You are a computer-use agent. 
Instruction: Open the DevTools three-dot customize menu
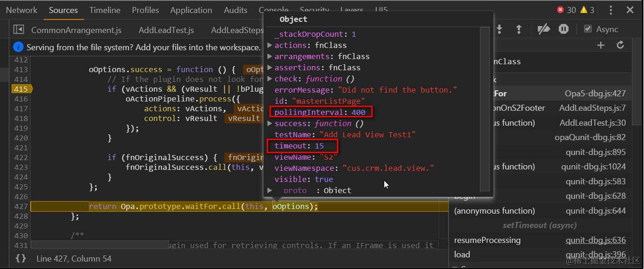(611, 10)
